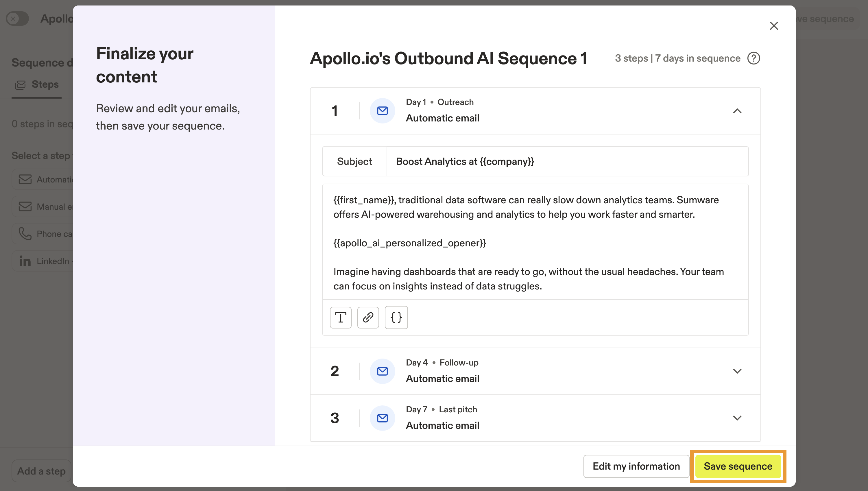The width and height of the screenshot is (868, 491).
Task: Toggle the sequence active switch in background
Action: coord(17,19)
